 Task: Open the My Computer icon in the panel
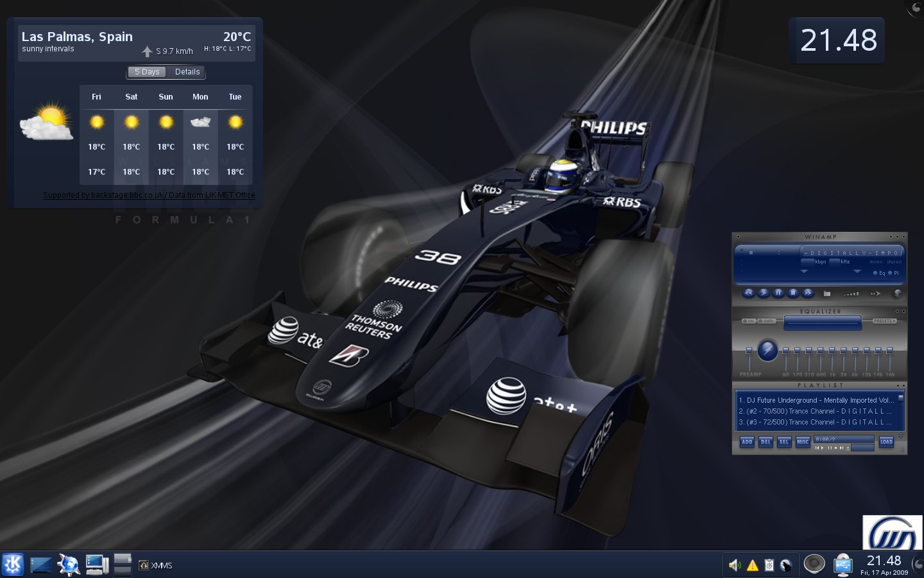[97, 565]
